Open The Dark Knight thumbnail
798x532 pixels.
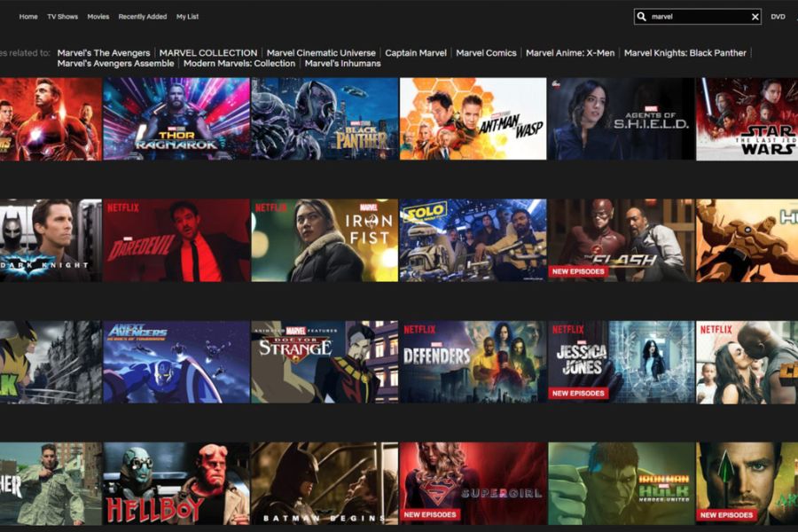(51, 240)
